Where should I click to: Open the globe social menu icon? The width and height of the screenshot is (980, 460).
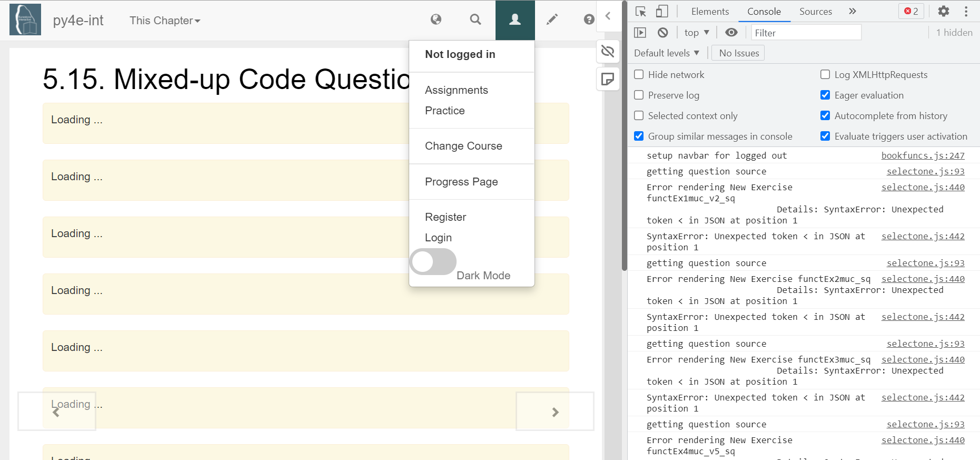click(x=436, y=19)
